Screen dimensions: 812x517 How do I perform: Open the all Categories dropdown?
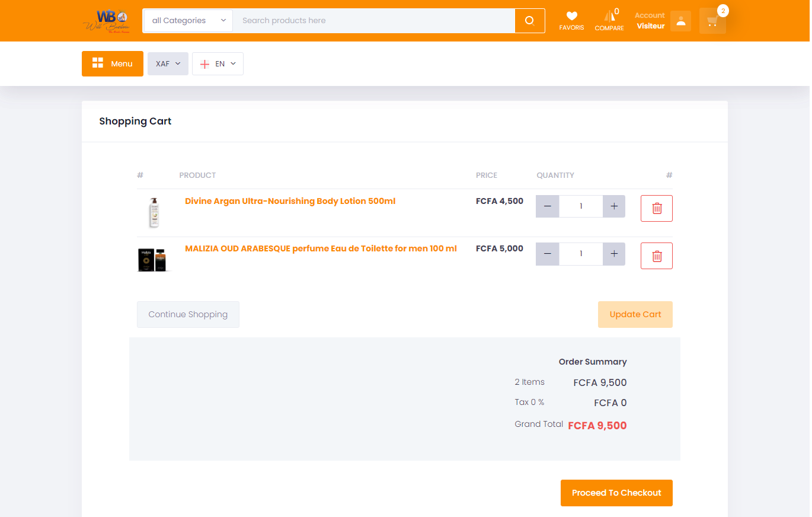pos(188,21)
